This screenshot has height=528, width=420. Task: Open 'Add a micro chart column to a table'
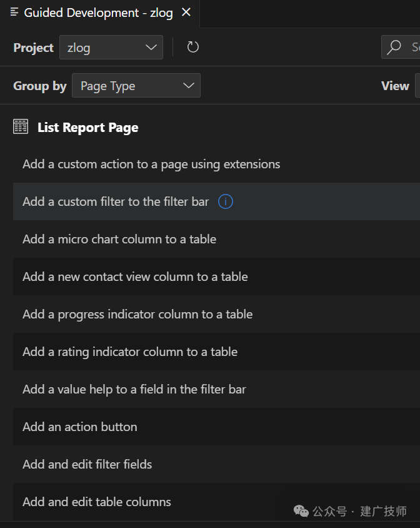point(216,239)
